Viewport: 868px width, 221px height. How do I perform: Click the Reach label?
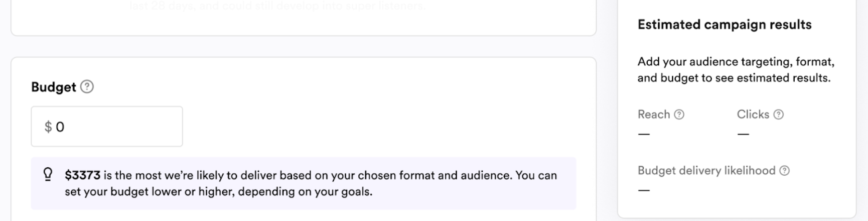pyautogui.click(x=653, y=115)
